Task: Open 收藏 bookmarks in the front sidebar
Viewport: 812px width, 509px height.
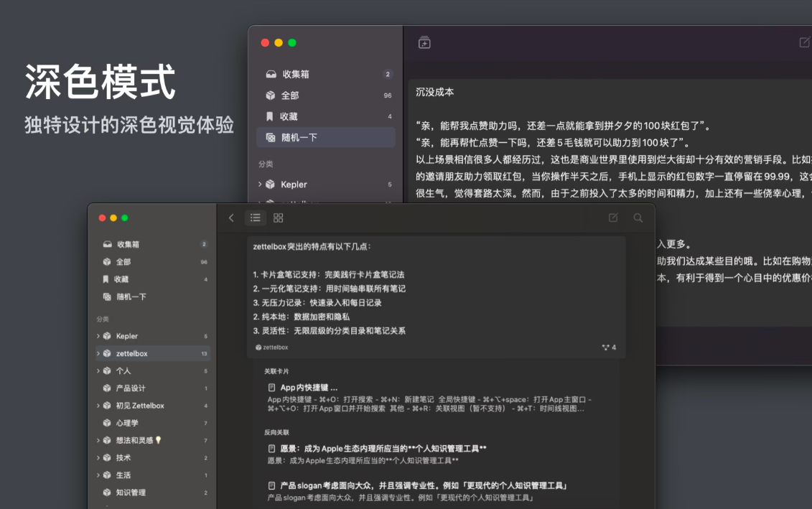Action: coord(121,279)
